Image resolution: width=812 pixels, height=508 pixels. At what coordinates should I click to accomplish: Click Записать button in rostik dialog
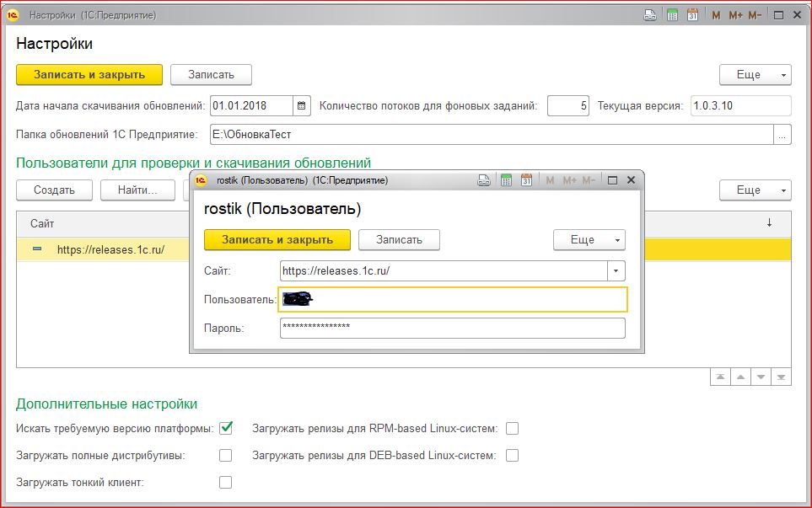[400, 239]
